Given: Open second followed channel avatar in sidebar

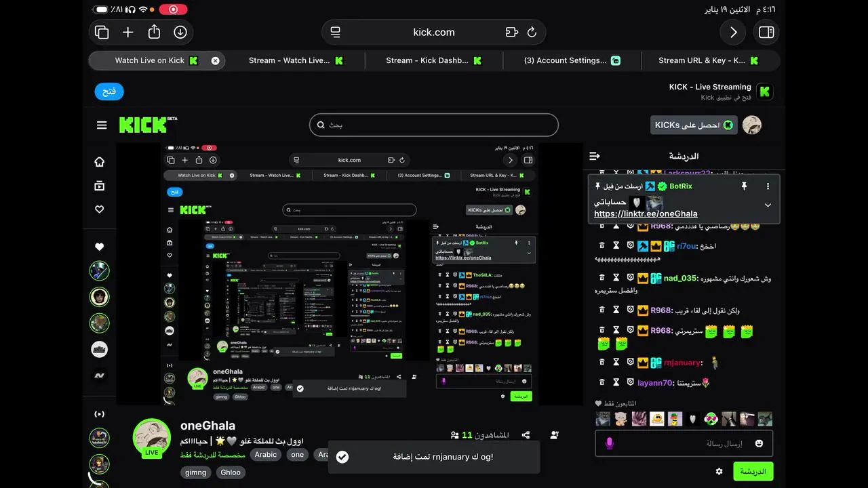Looking at the screenshot, I should tap(100, 297).
